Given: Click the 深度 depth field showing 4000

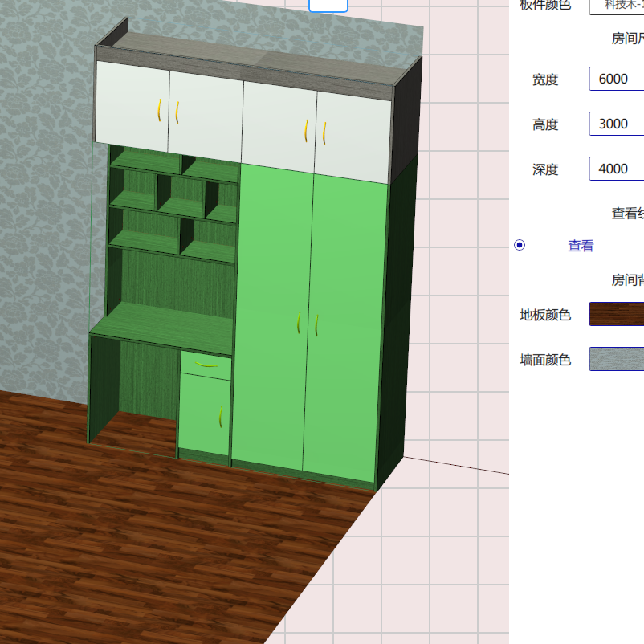Looking at the screenshot, I should [x=616, y=169].
